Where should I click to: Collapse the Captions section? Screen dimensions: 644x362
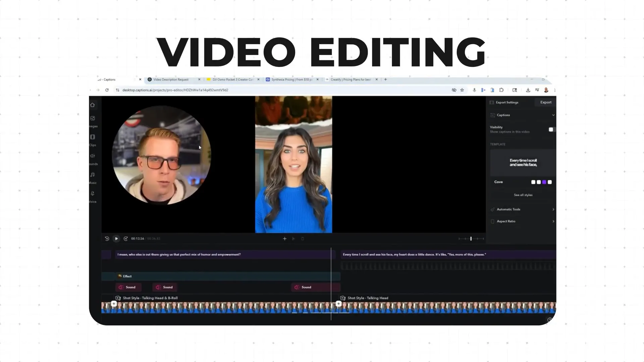(553, 115)
